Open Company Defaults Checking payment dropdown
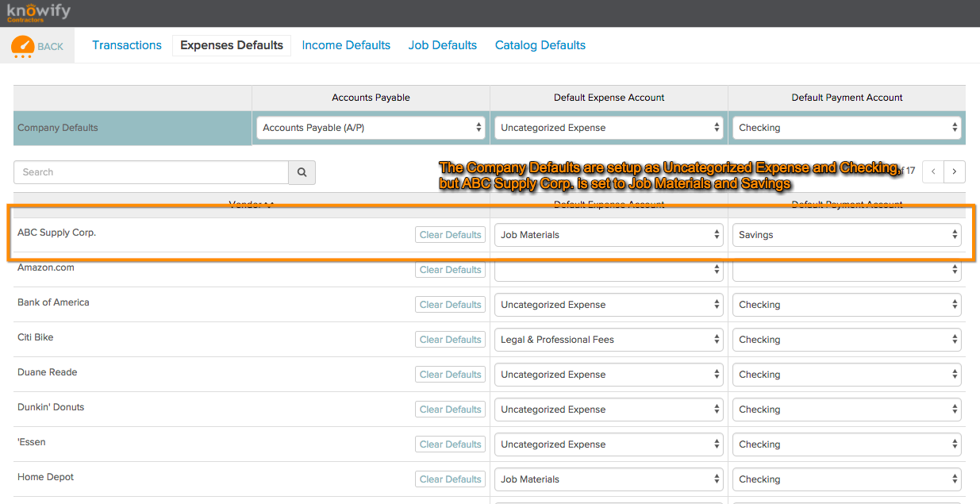 click(847, 128)
